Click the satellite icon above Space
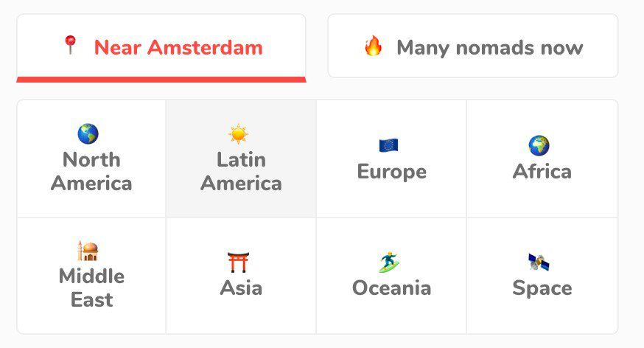 pyautogui.click(x=539, y=262)
